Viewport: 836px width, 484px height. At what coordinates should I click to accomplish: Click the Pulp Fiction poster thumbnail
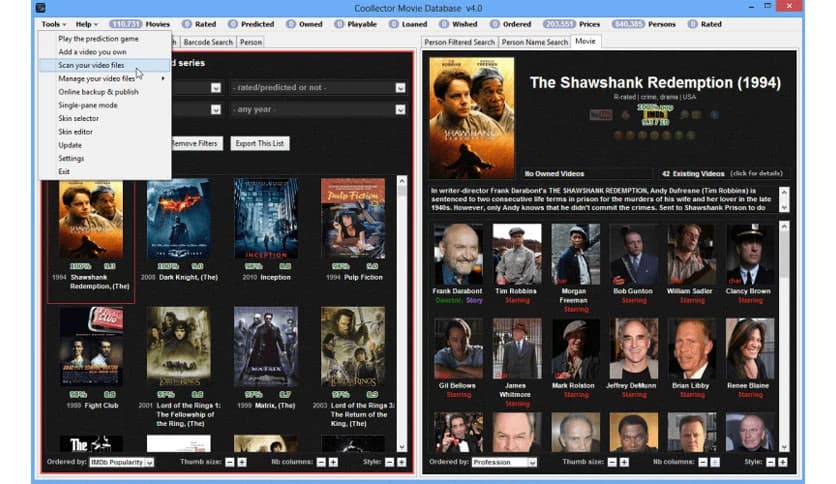click(x=353, y=219)
